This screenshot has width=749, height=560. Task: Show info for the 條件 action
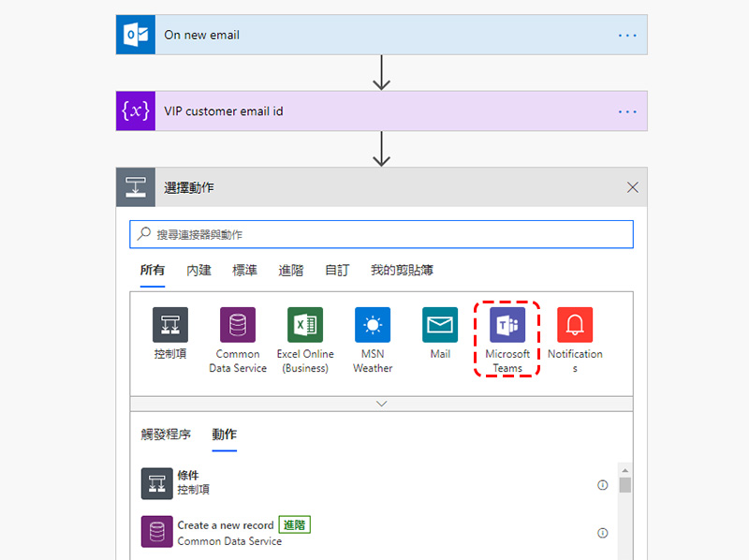click(x=603, y=485)
